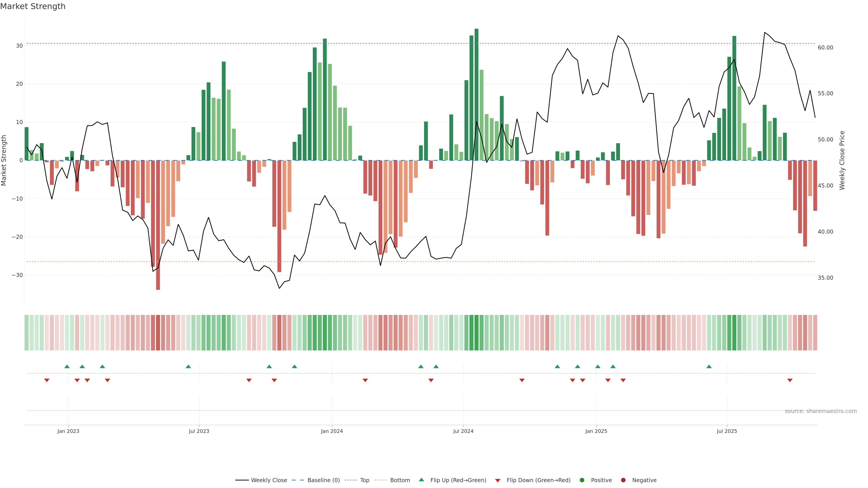The width and height of the screenshot is (868, 488).
Task: Click the green Positive legend dot
Action: (x=582, y=480)
